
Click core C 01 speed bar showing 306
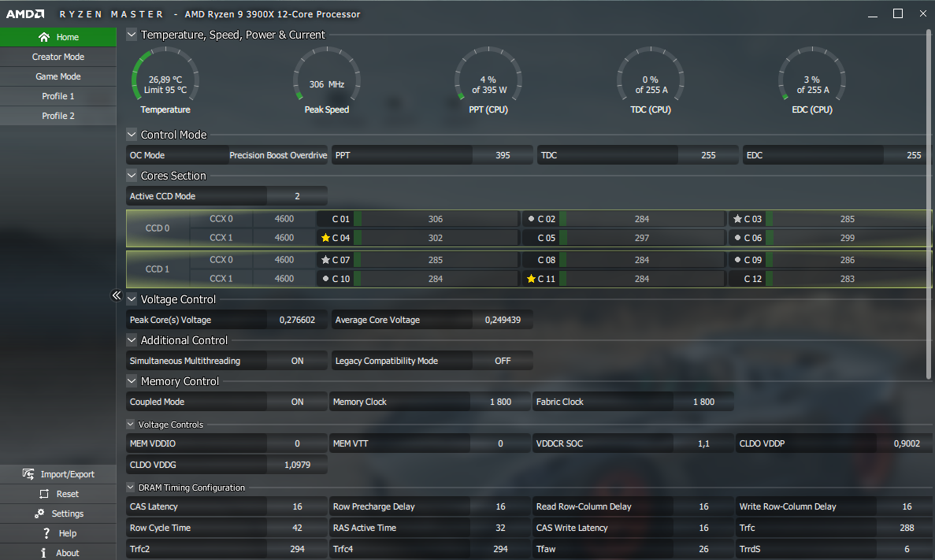[x=436, y=219]
